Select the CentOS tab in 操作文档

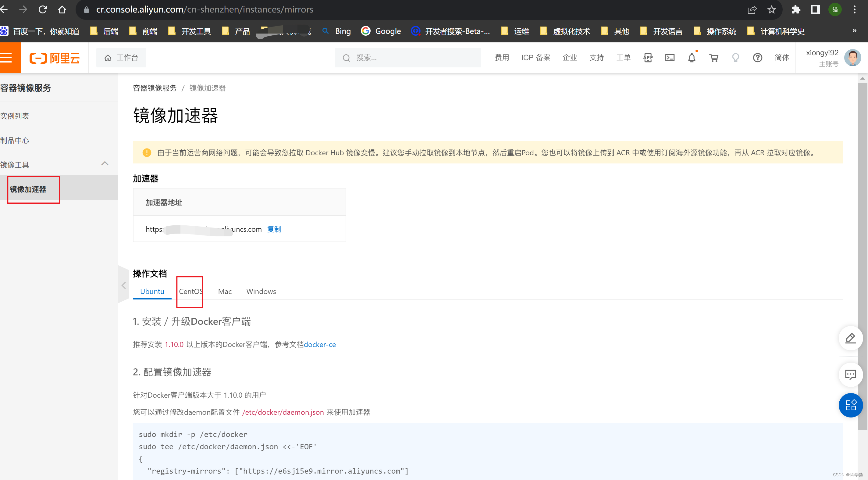pyautogui.click(x=190, y=291)
